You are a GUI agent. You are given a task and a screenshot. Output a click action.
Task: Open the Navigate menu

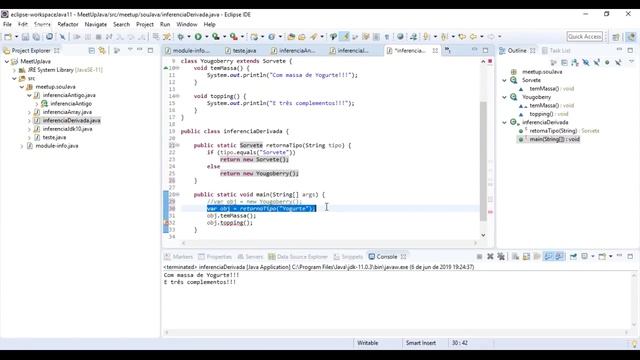pyautogui.click(x=96, y=24)
